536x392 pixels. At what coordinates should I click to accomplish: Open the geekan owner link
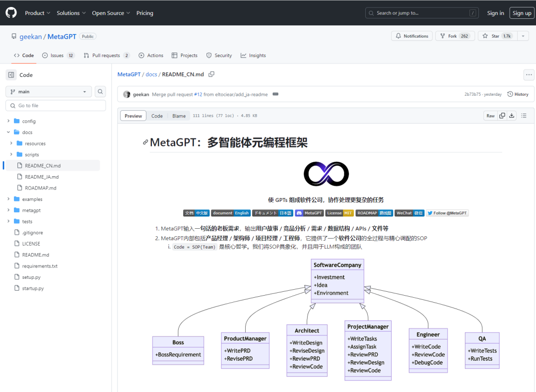pos(30,37)
